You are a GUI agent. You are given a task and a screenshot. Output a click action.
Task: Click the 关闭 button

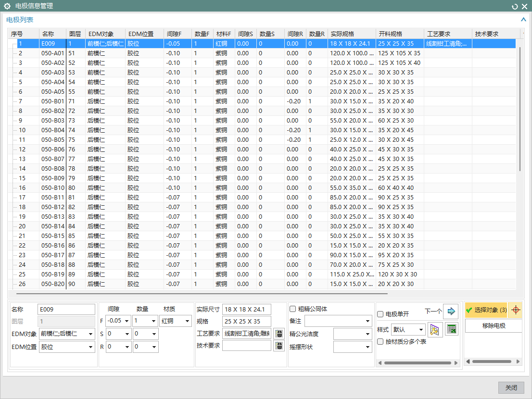(511, 387)
